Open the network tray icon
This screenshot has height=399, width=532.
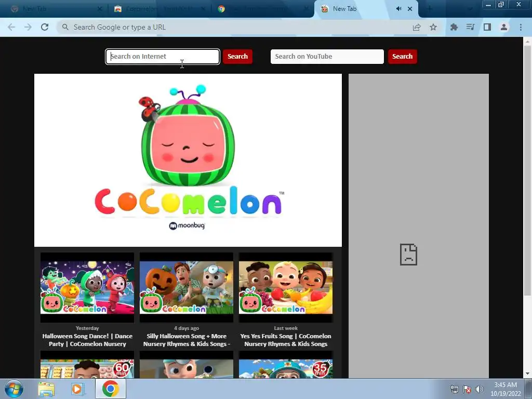click(x=454, y=389)
